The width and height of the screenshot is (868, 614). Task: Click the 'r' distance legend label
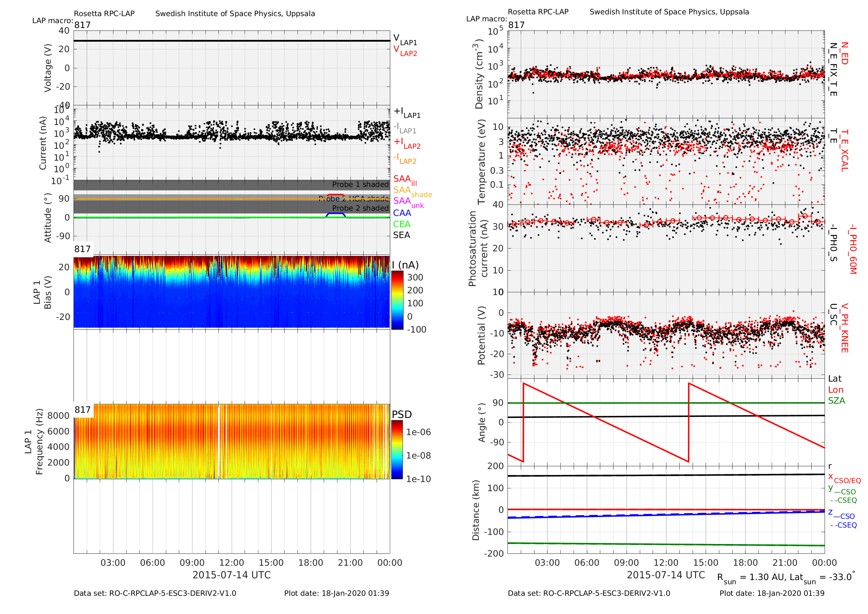(x=830, y=467)
